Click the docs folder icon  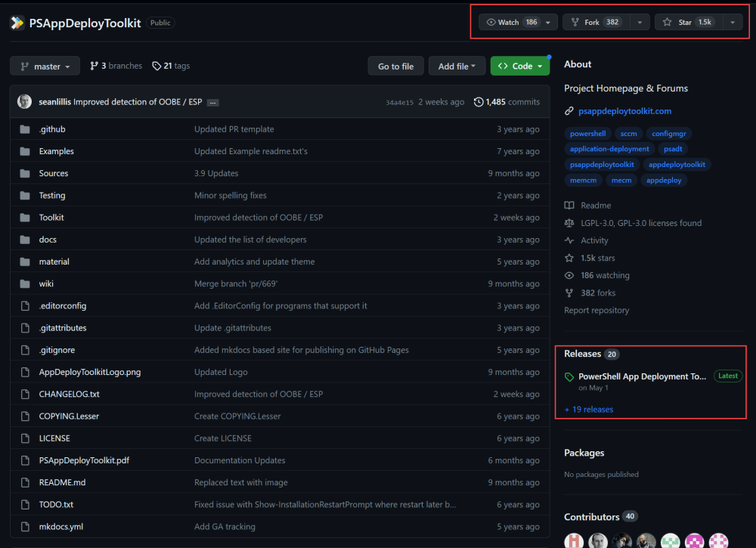pos(25,240)
